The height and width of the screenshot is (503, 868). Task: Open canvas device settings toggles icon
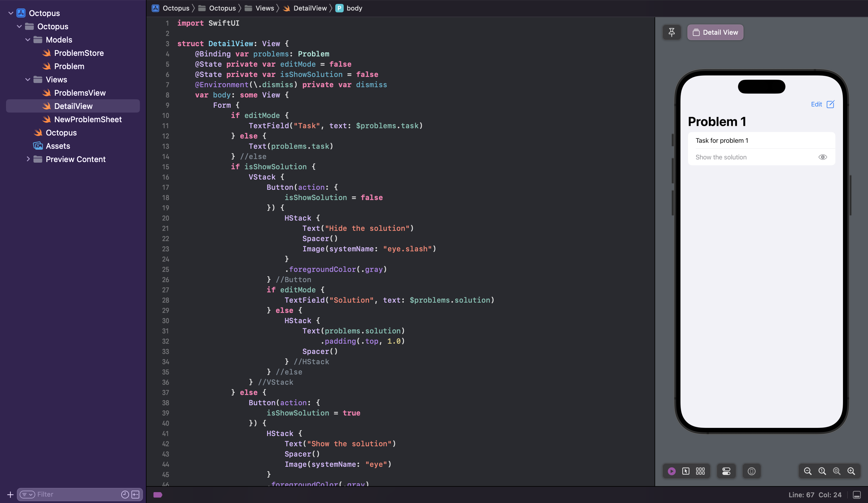(x=726, y=471)
